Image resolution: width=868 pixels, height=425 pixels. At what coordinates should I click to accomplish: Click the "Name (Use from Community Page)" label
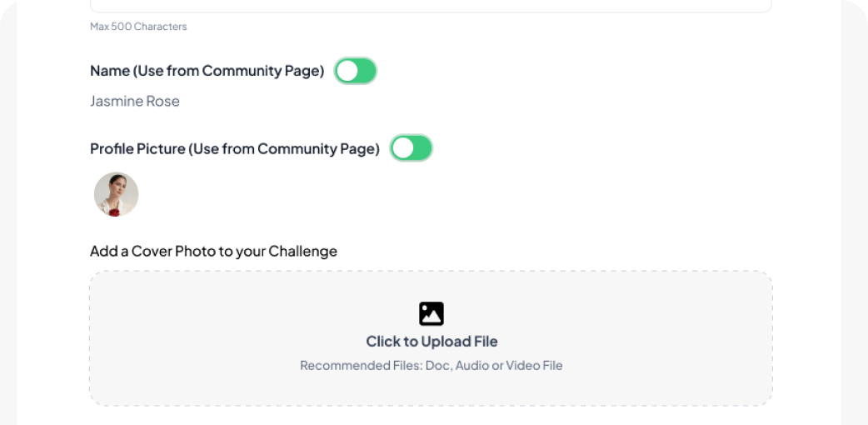tap(207, 71)
